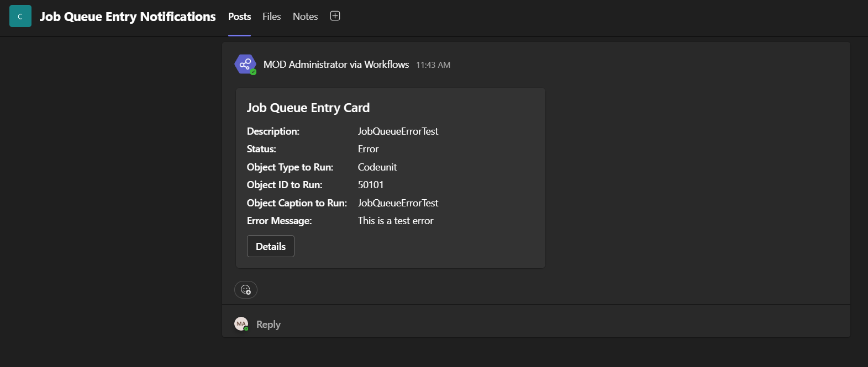Open the Posts tab
Screen dimensions: 868x367
239,17
